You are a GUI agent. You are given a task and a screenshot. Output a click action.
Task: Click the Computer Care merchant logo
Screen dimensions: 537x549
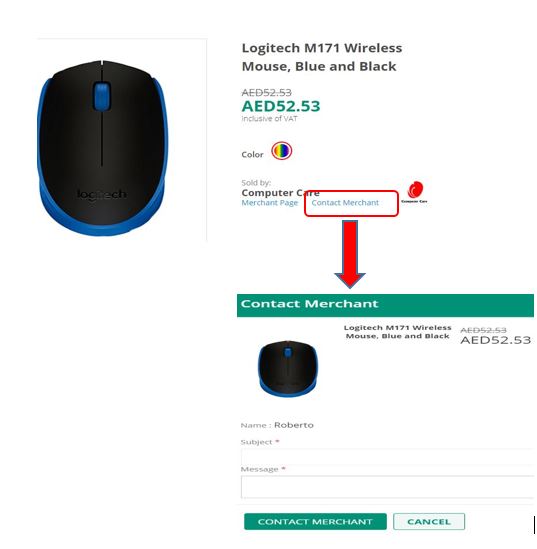click(x=414, y=192)
